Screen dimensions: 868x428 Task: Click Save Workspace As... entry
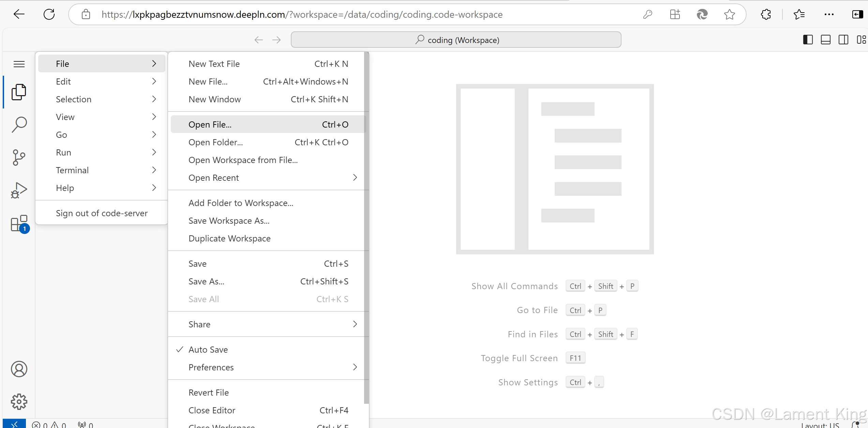coord(229,221)
